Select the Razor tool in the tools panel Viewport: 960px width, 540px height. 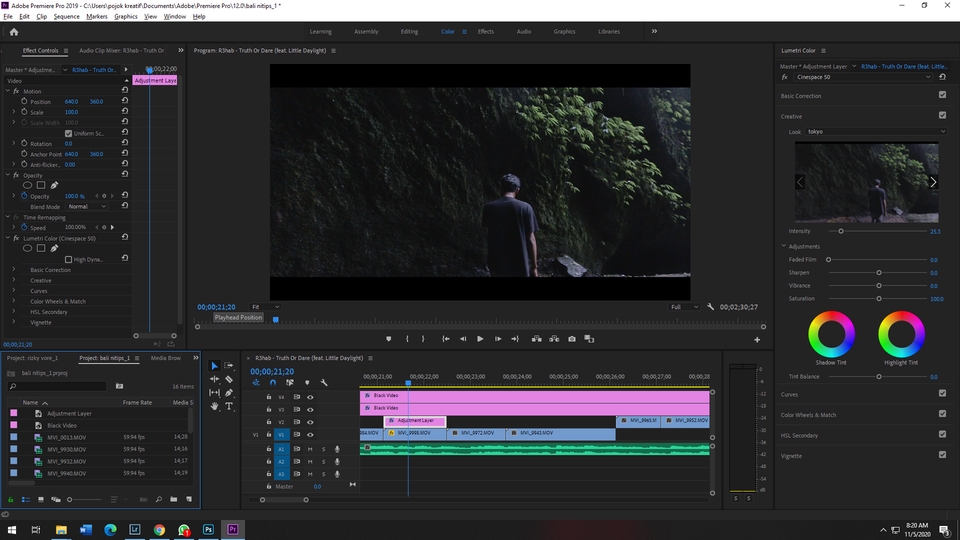229,379
